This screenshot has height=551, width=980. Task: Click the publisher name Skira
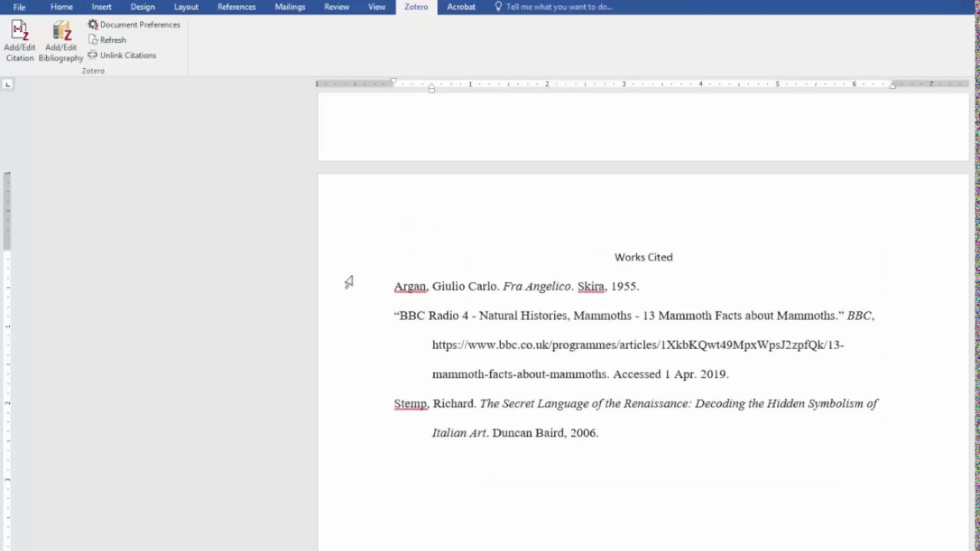point(590,286)
